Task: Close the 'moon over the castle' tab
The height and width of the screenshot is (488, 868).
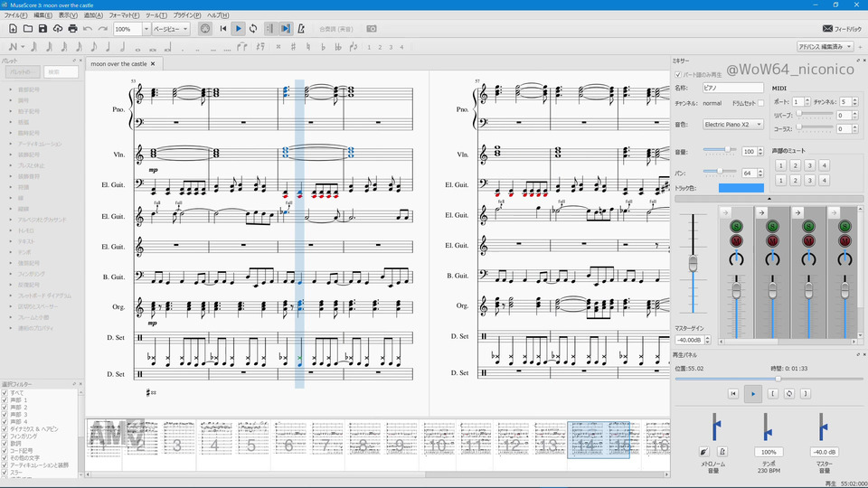Action: point(154,63)
